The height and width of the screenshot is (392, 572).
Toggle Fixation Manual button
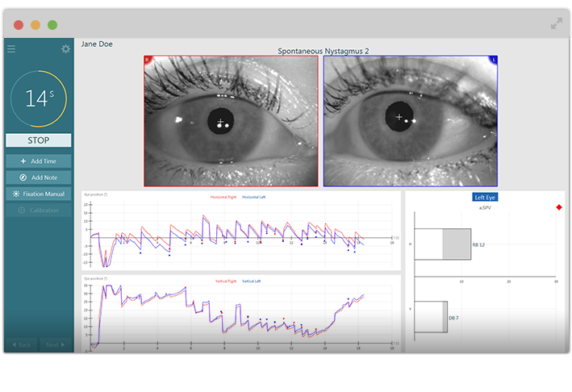tap(38, 194)
